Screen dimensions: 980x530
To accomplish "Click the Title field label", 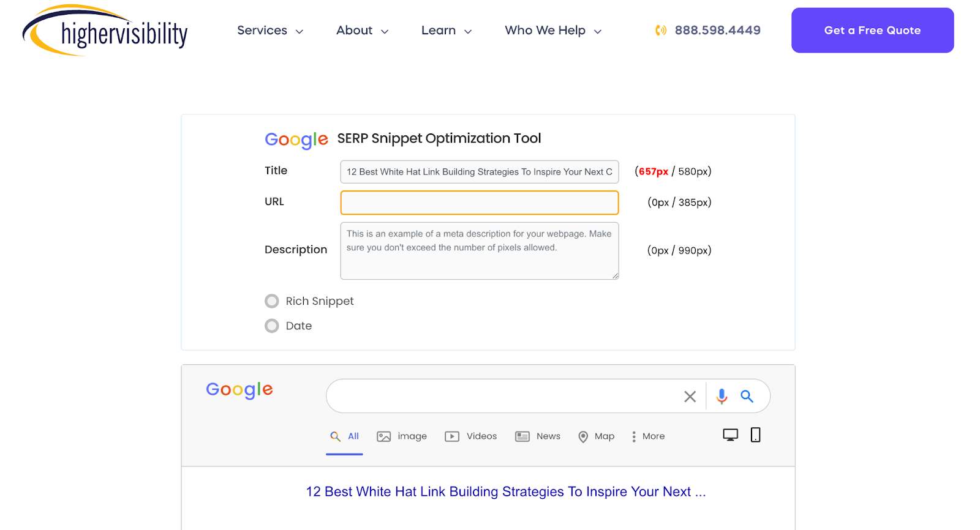I will click(x=276, y=171).
